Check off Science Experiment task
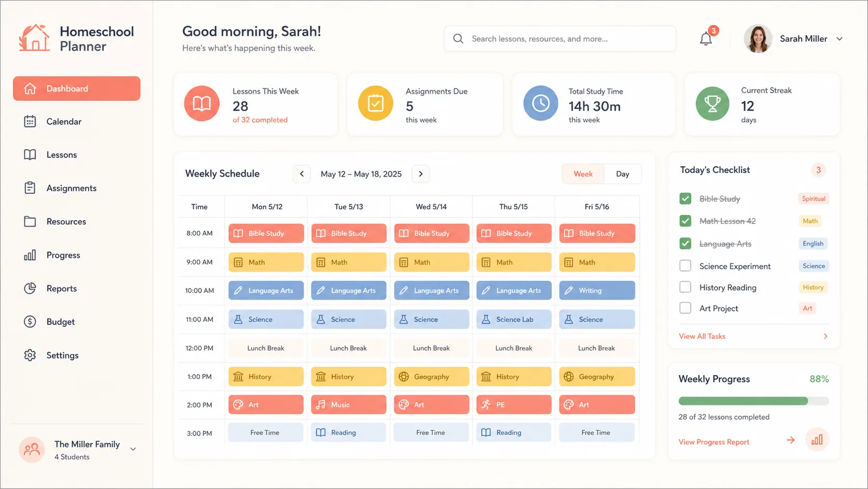Screen dimensions: 868x489 pyautogui.click(x=685, y=266)
